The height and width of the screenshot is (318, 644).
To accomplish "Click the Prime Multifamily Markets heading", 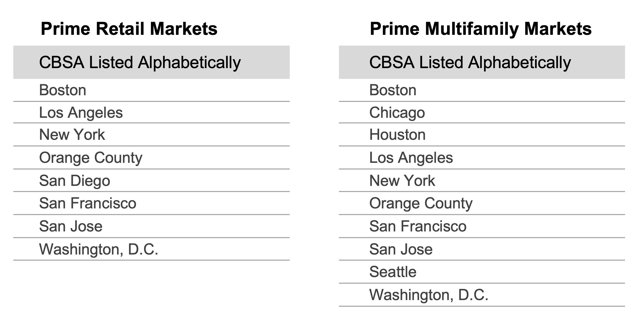I will tap(481, 29).
